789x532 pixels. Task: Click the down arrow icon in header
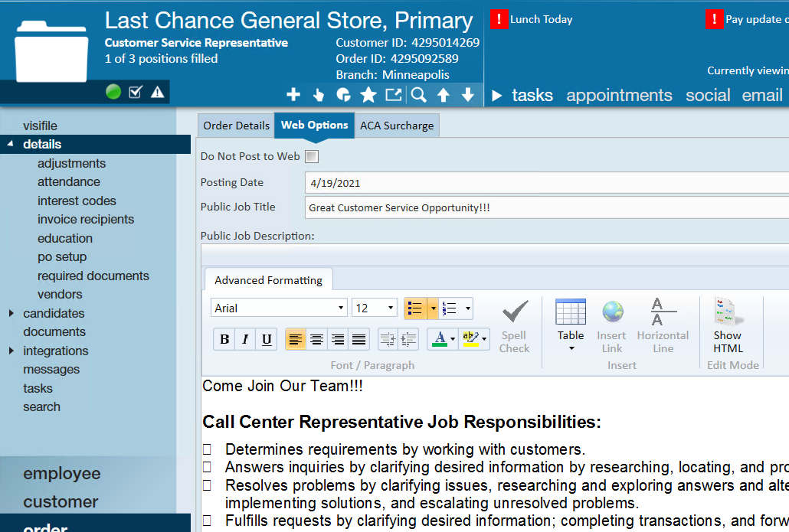coord(468,94)
